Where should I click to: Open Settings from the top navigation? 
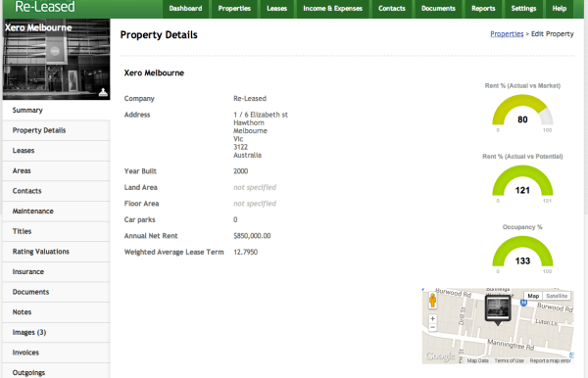click(x=523, y=9)
